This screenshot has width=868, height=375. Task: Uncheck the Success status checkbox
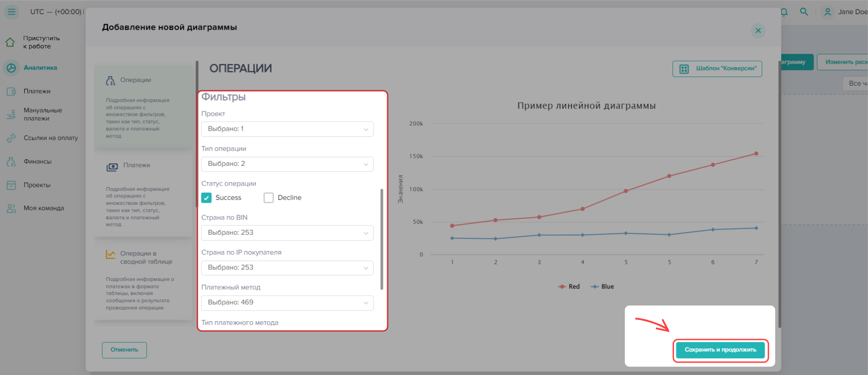pyautogui.click(x=206, y=198)
